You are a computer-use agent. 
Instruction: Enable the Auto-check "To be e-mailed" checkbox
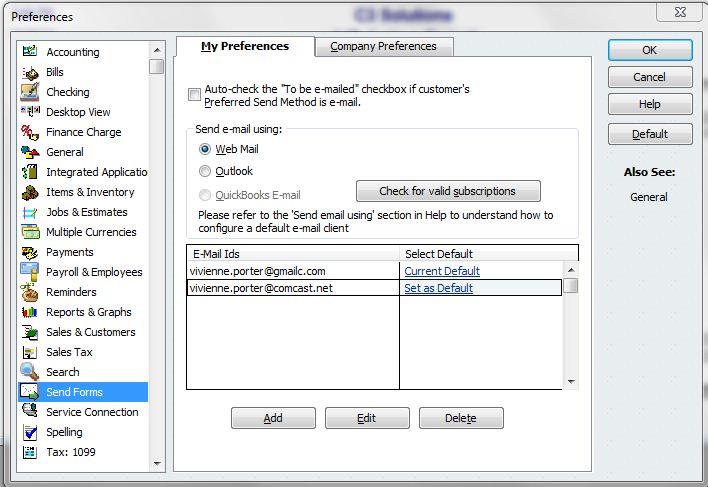[194, 95]
